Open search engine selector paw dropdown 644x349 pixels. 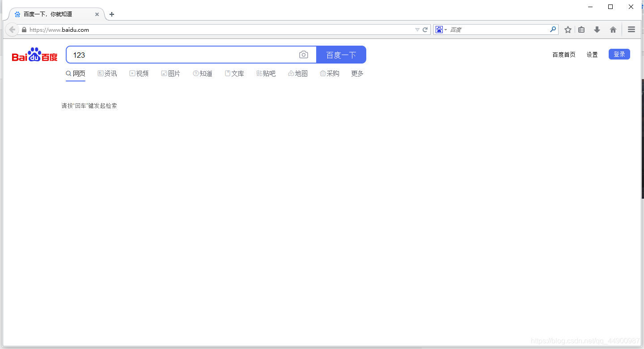point(441,30)
